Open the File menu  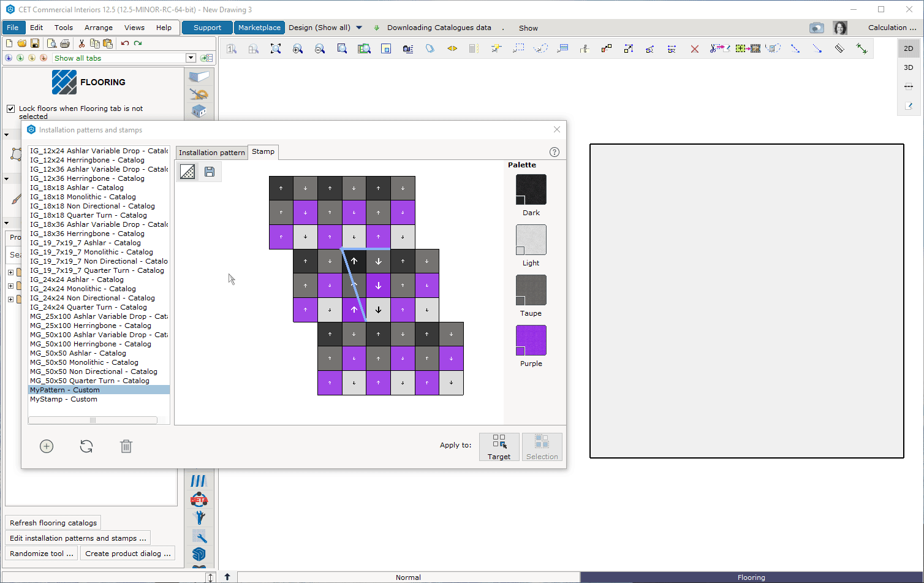tap(13, 28)
